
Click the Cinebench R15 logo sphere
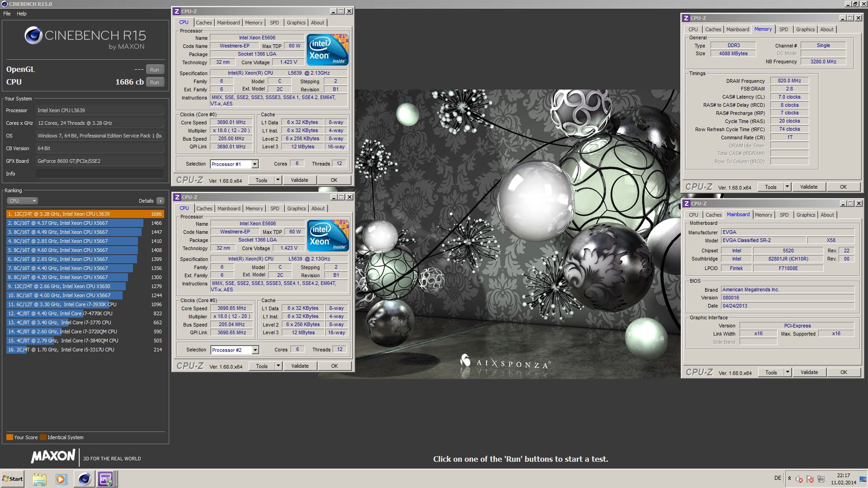pos(33,35)
